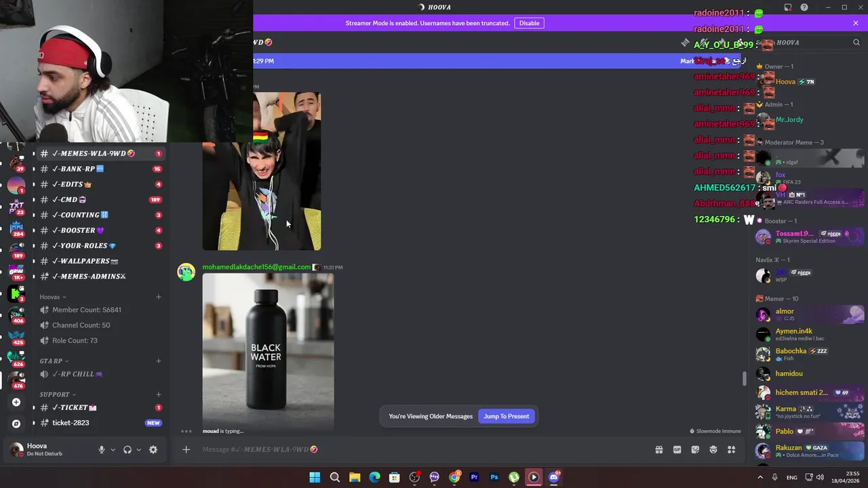Collapse the SUPPORT category
Screen dimensions: 868x488
(58, 394)
